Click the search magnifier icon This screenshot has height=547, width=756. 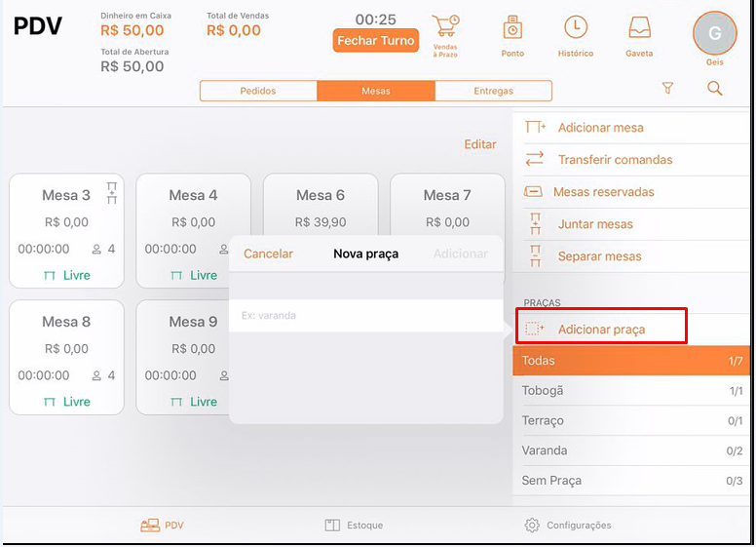coord(714,89)
